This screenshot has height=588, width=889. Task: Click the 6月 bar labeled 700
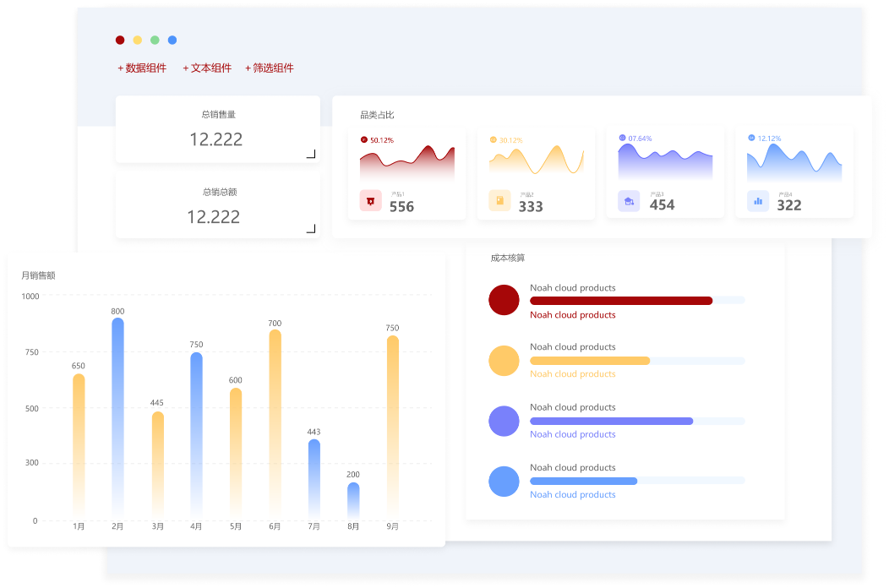[275, 422]
